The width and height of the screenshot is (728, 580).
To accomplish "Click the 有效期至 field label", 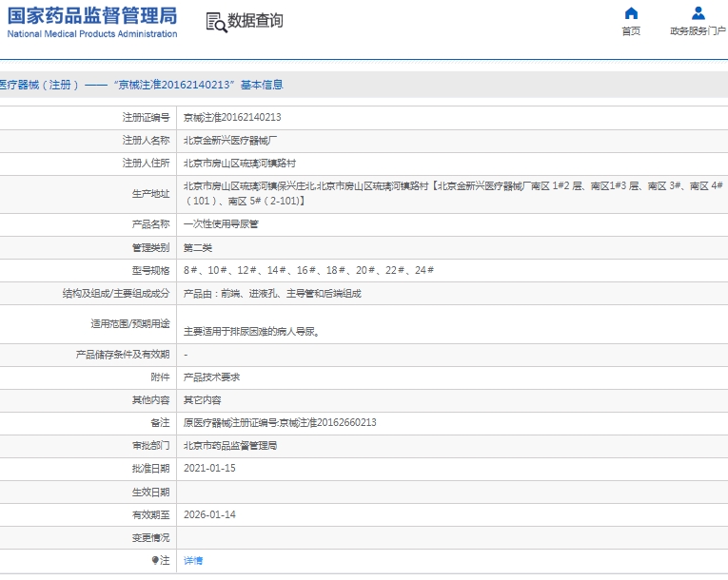I will point(151,514).
